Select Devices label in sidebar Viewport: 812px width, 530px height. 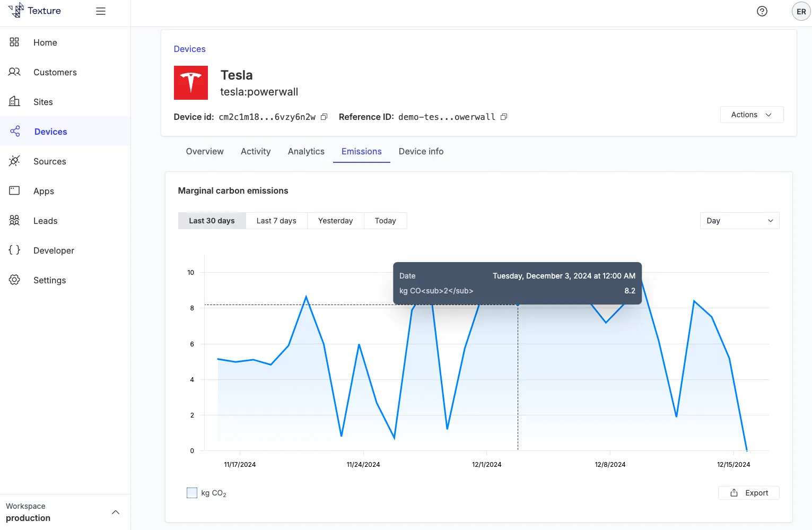[51, 132]
